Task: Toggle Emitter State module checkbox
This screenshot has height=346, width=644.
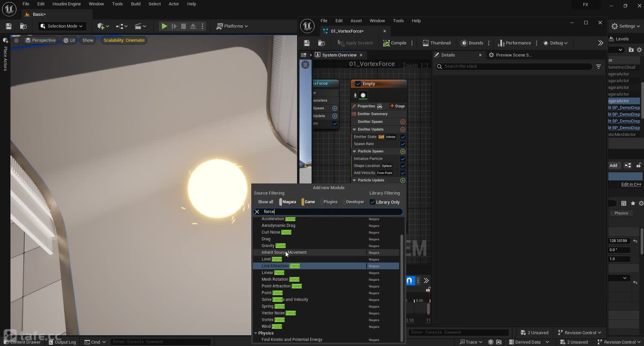Action: pyautogui.click(x=402, y=137)
